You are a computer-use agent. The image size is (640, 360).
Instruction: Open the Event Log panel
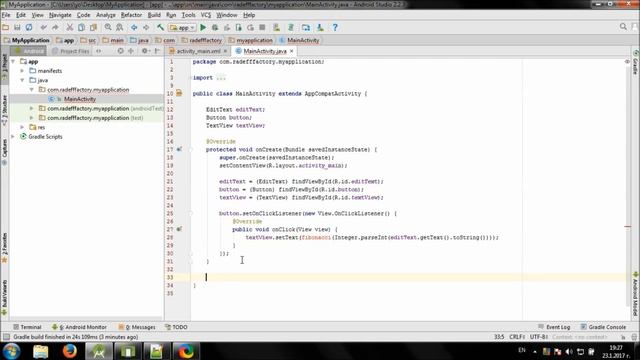point(554,327)
